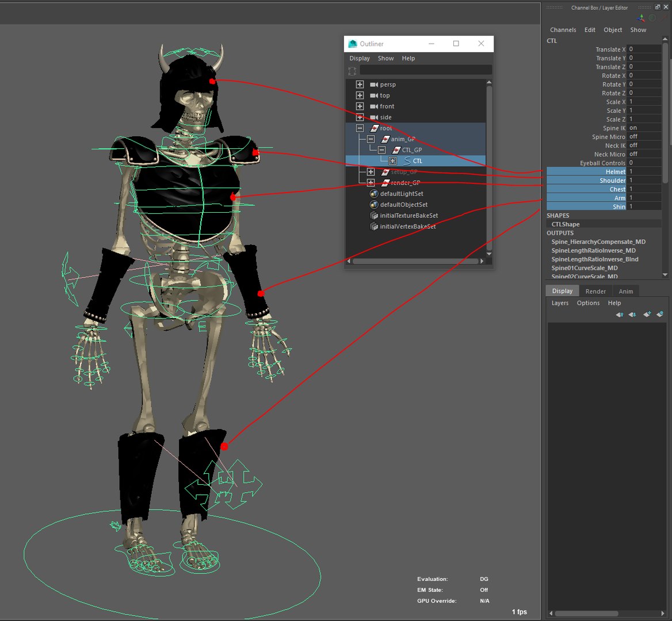Expand the front camera node
Image resolution: width=672 pixels, height=621 pixels.
[360, 106]
